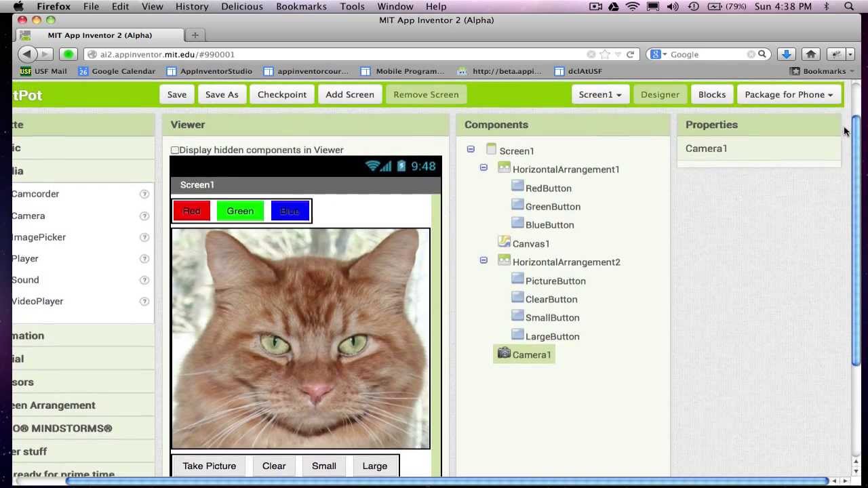Click the Small button in Viewer
The height and width of the screenshot is (488, 868).
[x=324, y=466]
